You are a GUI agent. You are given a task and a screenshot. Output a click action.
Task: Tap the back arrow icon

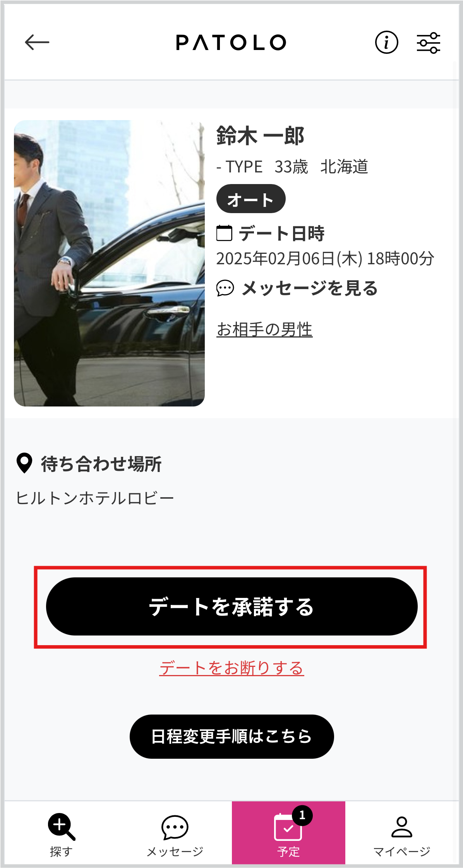click(37, 42)
